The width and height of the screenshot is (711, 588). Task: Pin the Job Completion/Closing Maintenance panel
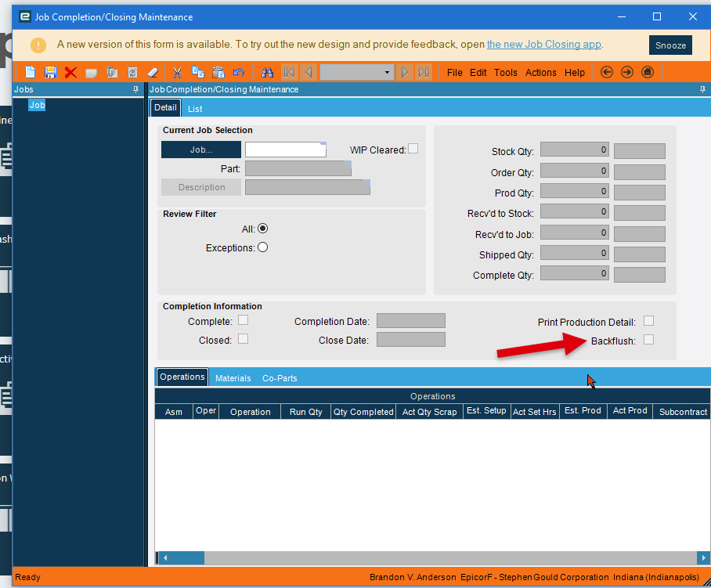pyautogui.click(x=702, y=89)
